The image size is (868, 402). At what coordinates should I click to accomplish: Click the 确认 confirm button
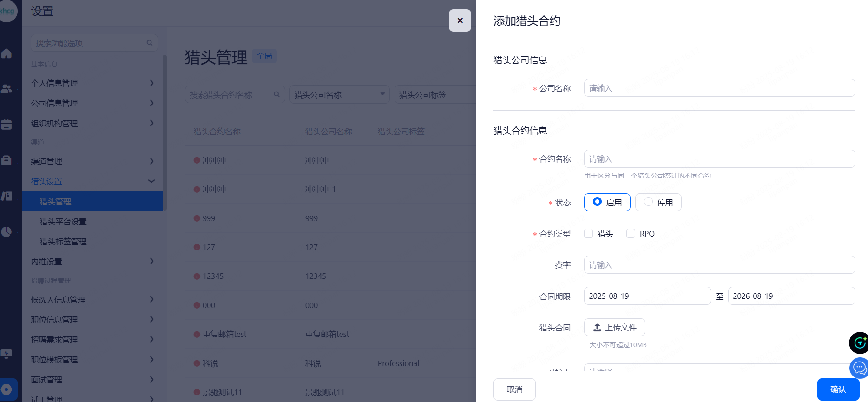838,389
